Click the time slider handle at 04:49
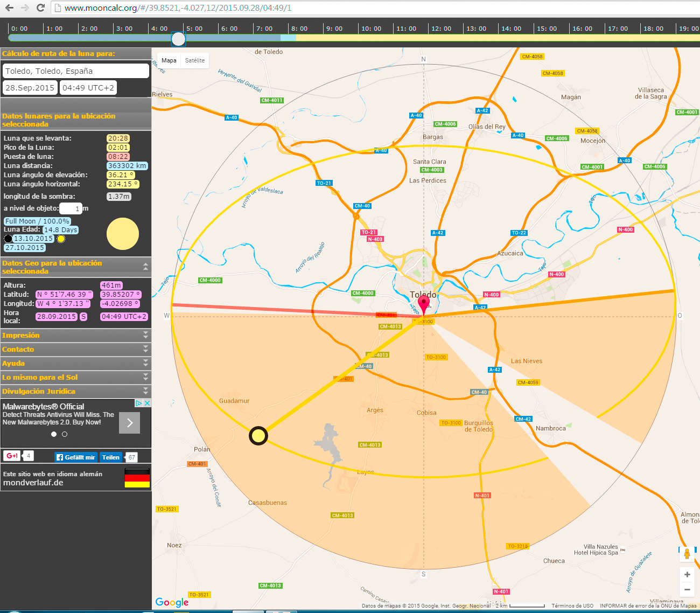This screenshot has width=700, height=613. 178,39
